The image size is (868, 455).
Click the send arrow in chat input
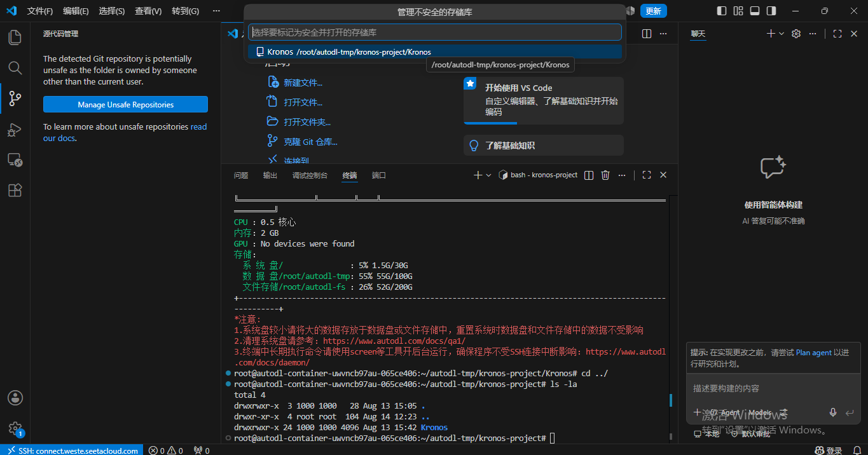point(850,412)
